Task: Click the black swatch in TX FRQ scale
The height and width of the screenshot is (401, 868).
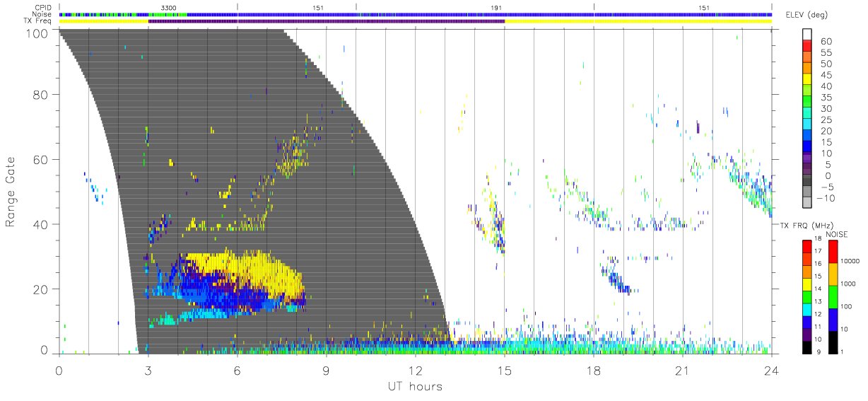Action: [808, 346]
